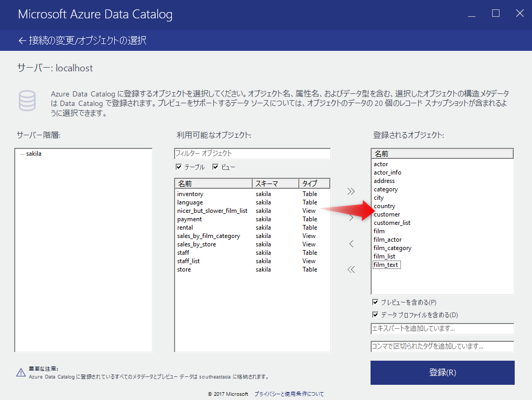
Task: Select the store table row
Action: (x=252, y=269)
